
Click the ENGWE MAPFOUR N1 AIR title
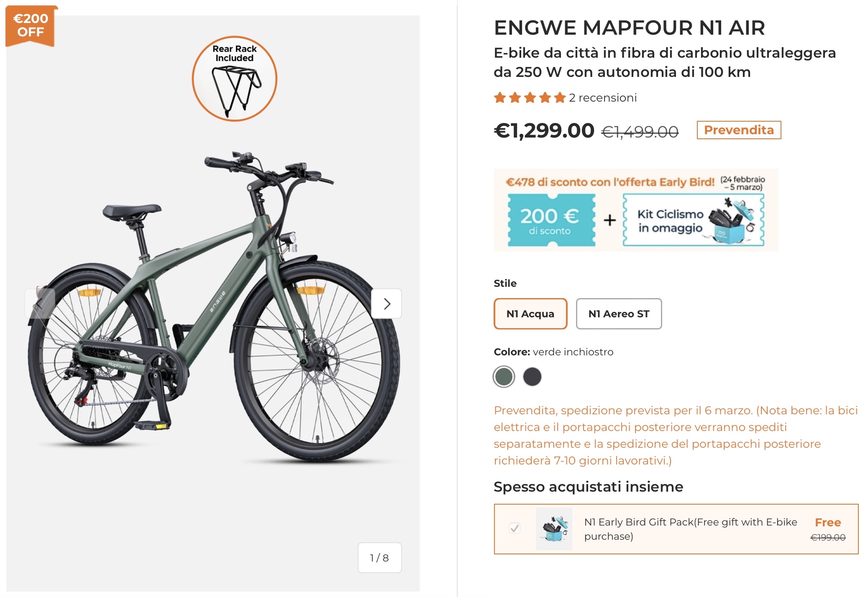(x=628, y=27)
